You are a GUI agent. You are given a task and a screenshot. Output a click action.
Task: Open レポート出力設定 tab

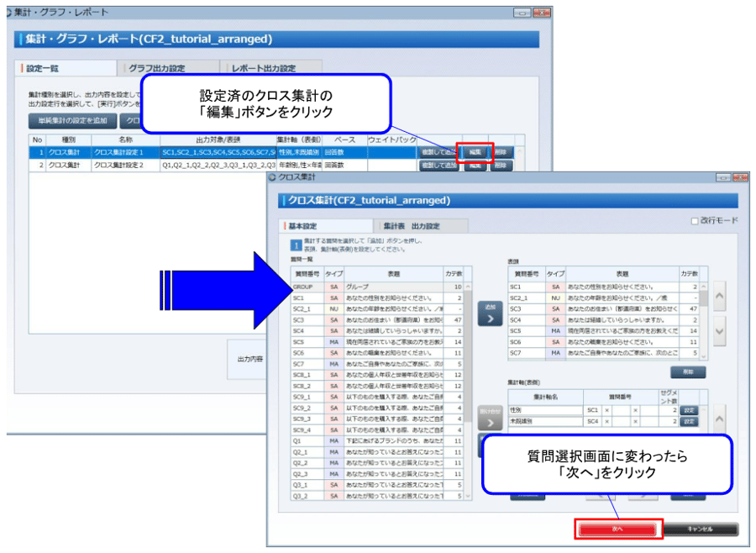[x=264, y=68]
